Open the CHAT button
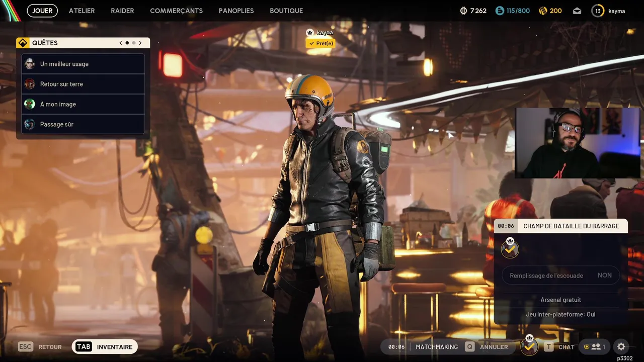This screenshot has width=644, height=362. click(559, 347)
